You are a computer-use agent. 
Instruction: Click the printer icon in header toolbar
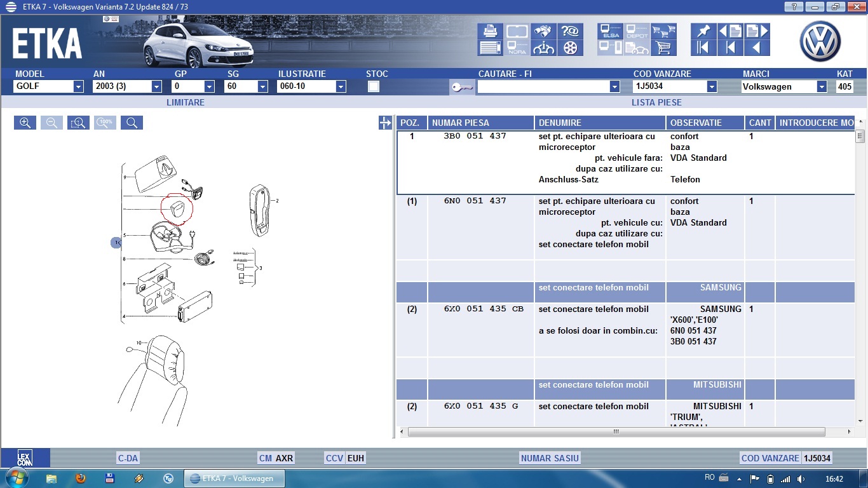coord(490,31)
